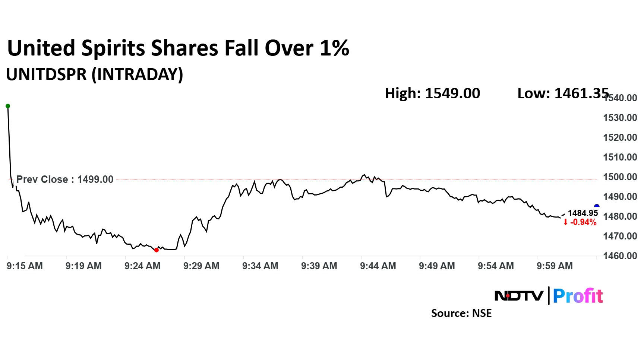The height and width of the screenshot is (362, 644).
Task: Click the red intraday-low dot marker
Action: tap(157, 250)
